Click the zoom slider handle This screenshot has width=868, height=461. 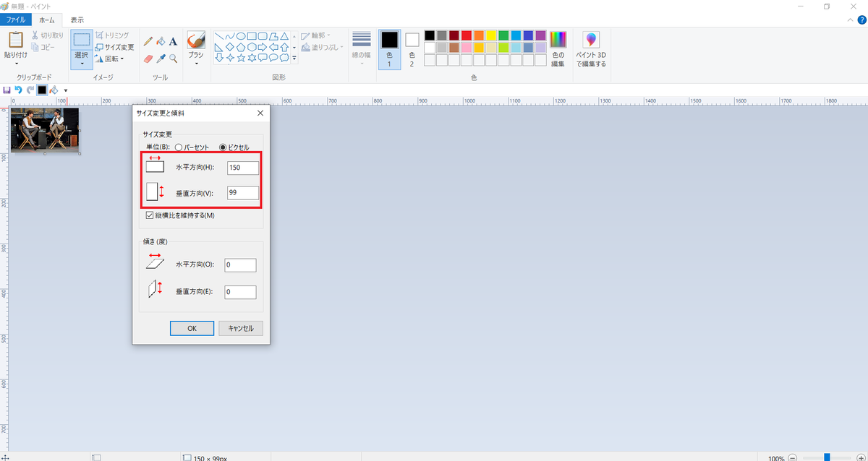[x=827, y=457]
